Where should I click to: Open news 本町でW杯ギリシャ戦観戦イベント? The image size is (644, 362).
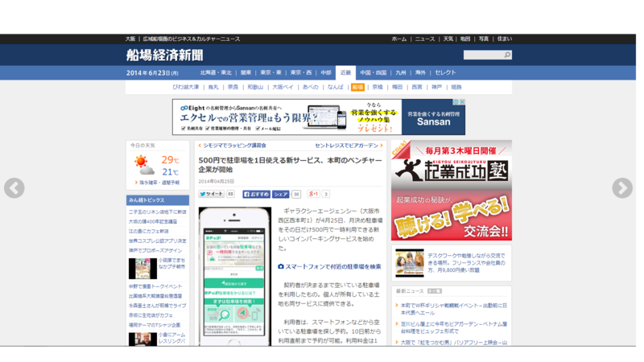tap(454, 309)
